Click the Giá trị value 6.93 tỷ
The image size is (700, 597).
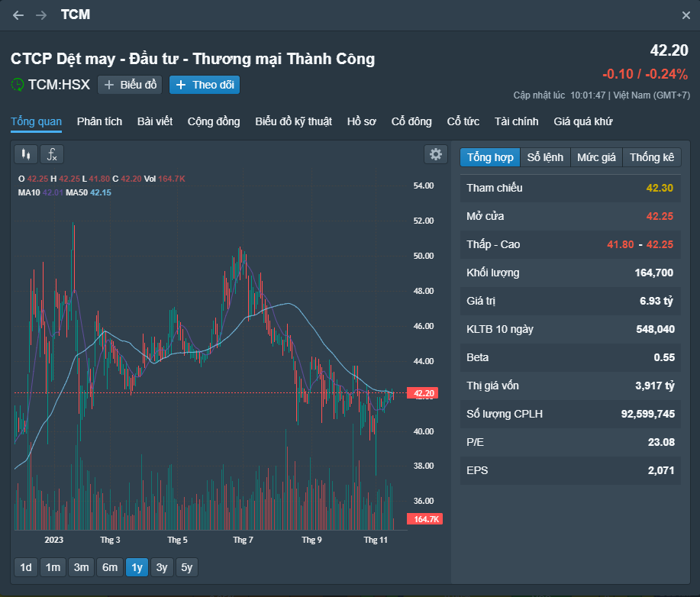coord(656,301)
